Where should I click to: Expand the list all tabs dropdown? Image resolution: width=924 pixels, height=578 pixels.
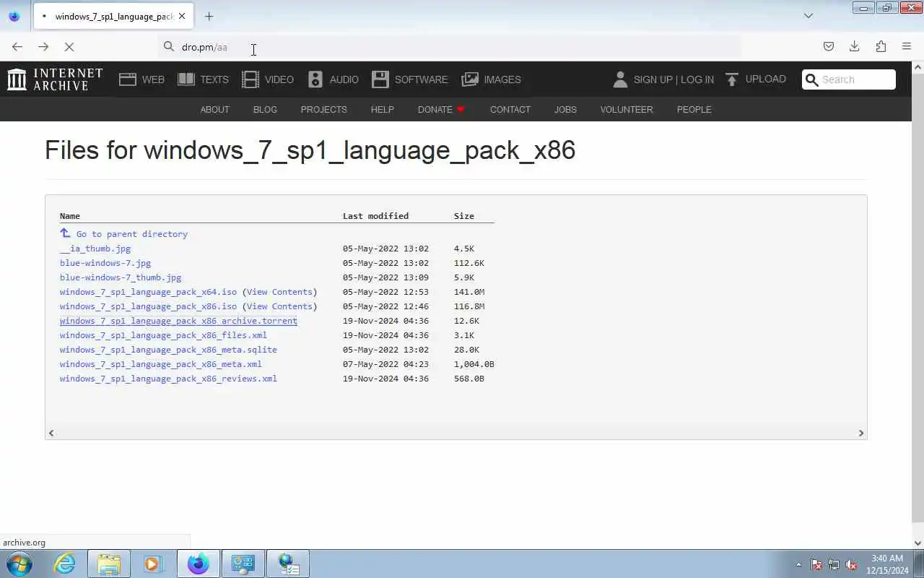(x=808, y=16)
